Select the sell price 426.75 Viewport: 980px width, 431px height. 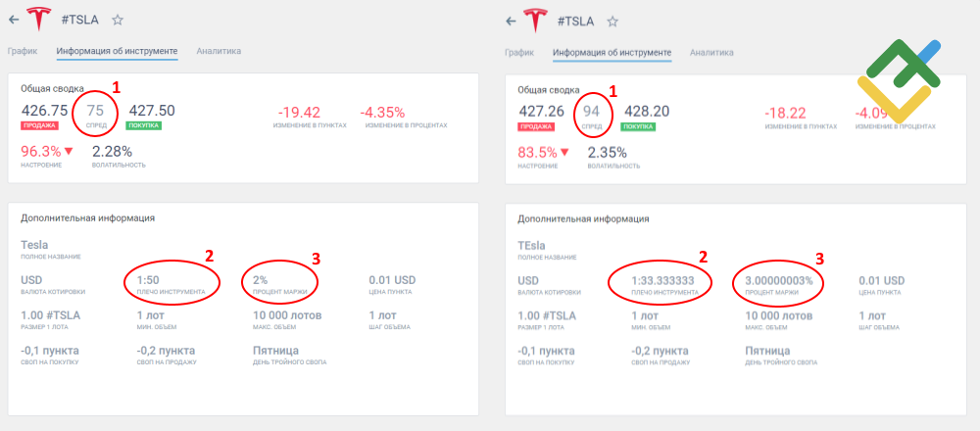pyautogui.click(x=44, y=111)
